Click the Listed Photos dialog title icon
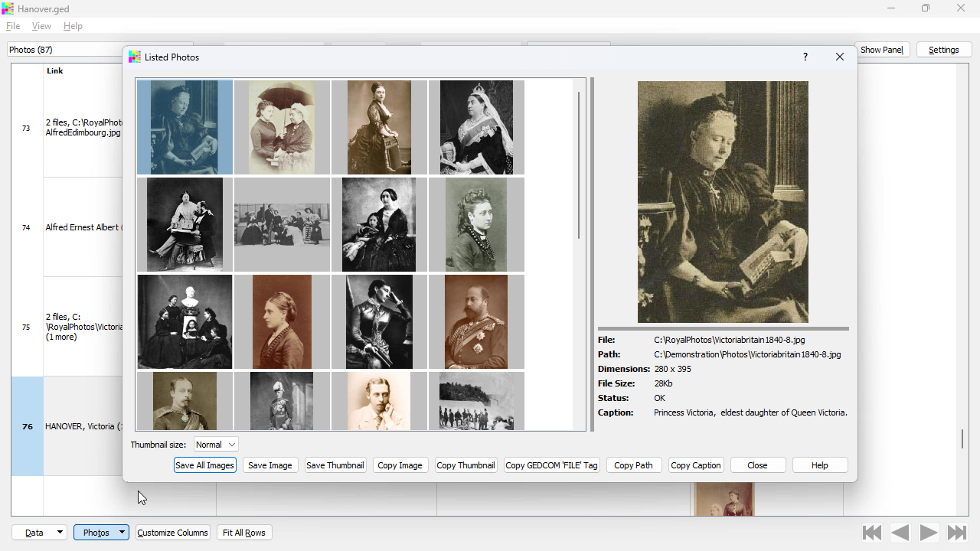The width and height of the screenshot is (980, 551). pyautogui.click(x=135, y=57)
